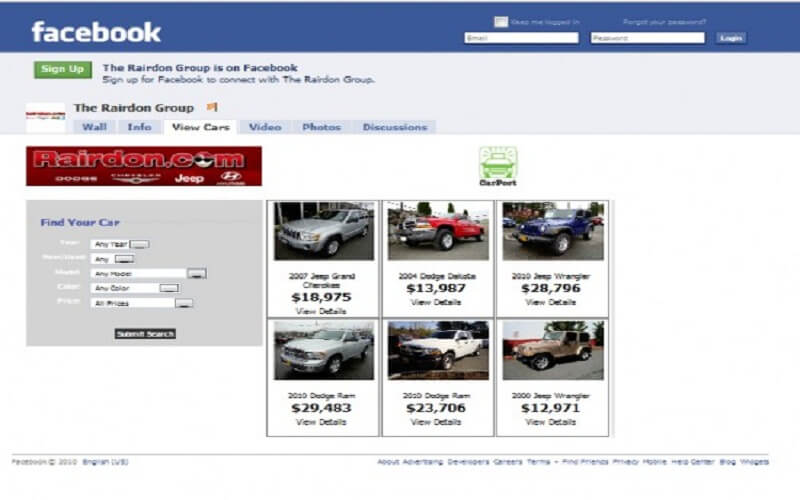Expand the make dropdown showing Any
This screenshot has width=800, height=500.
[x=112, y=259]
